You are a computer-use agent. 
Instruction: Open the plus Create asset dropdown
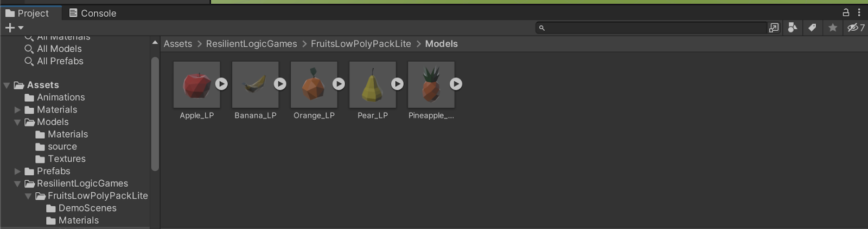coord(14,28)
